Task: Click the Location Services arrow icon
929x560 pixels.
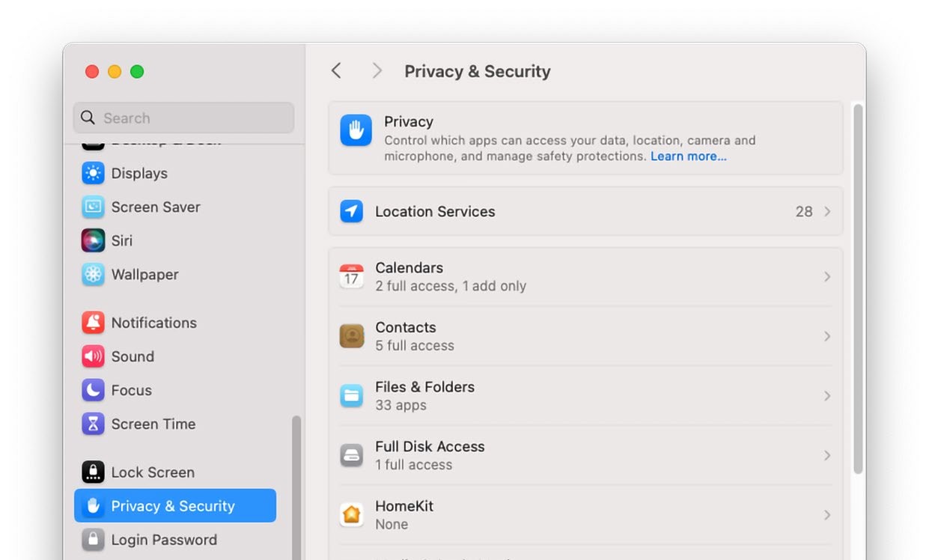Action: tap(352, 211)
